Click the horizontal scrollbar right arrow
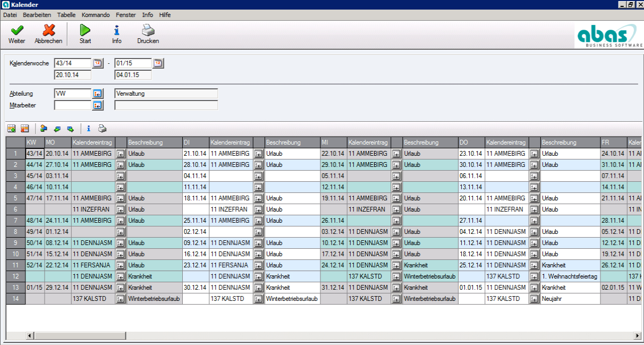644x345 pixels. pos(637,336)
